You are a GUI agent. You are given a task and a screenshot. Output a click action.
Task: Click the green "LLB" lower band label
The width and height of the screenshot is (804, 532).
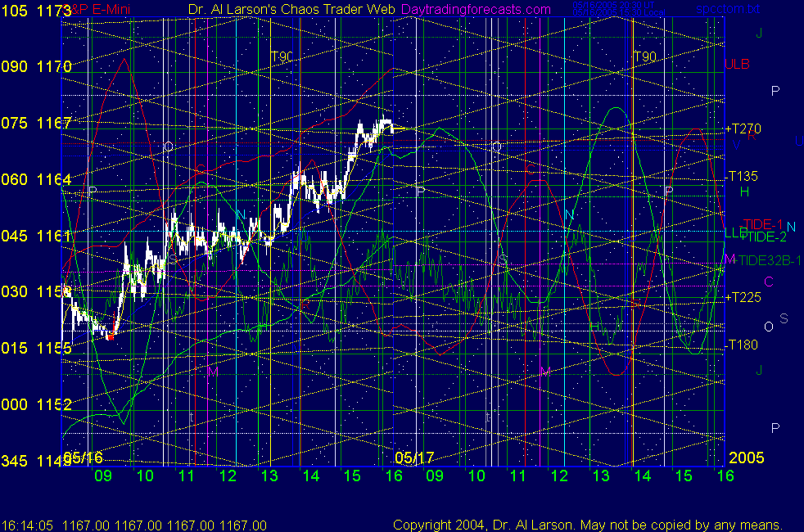[x=735, y=232]
